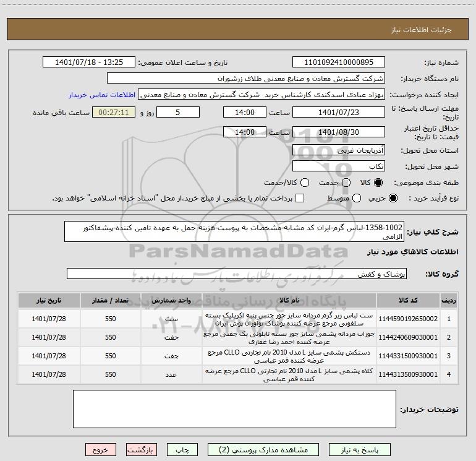Click the اطلاعات کالاهای مورد نیاز section heading
This screenshot has height=461, width=476.
pyautogui.click(x=412, y=252)
